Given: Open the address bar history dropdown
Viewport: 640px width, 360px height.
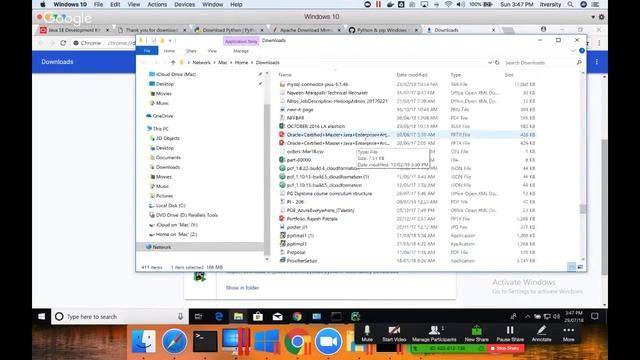Looking at the screenshot, I should pos(490,62).
